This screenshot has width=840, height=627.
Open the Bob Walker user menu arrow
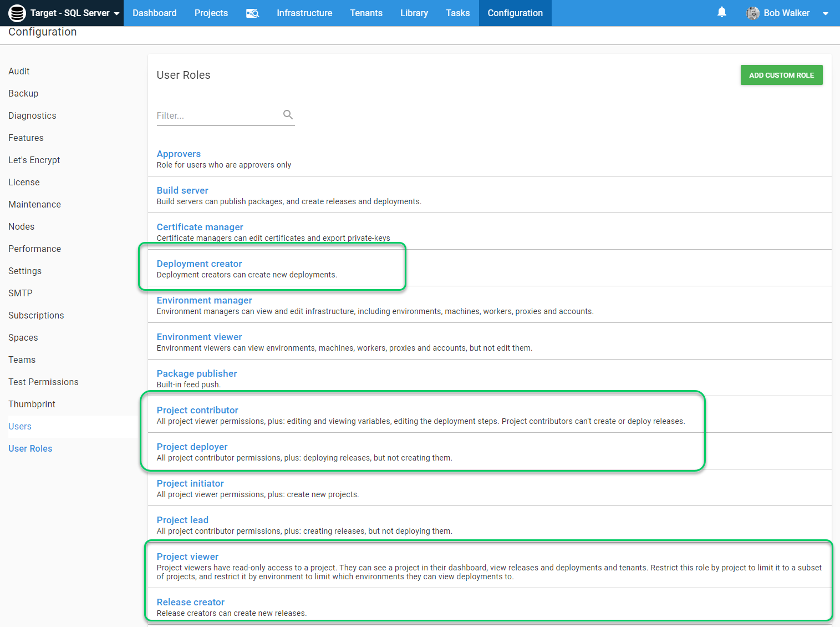(x=825, y=13)
